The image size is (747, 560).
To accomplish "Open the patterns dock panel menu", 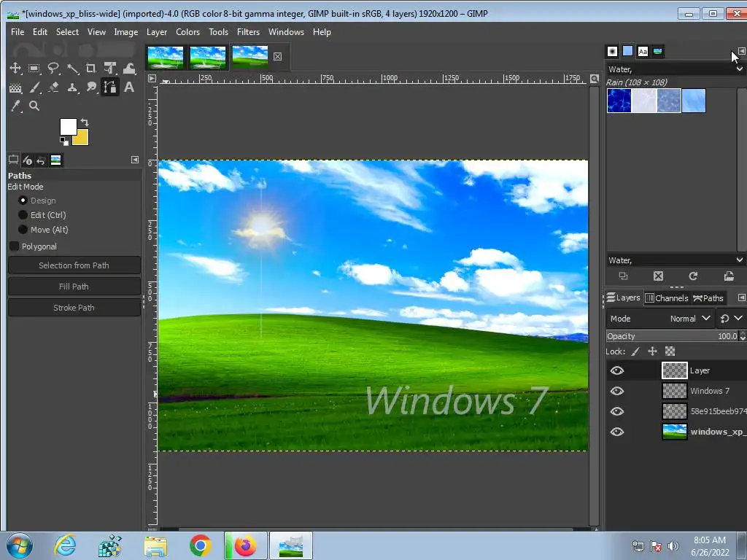I will point(741,51).
